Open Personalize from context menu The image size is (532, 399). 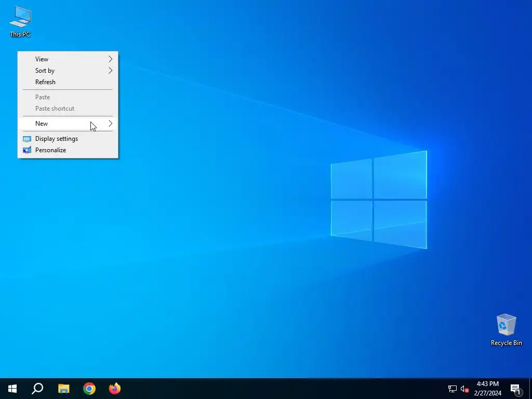click(x=68, y=150)
